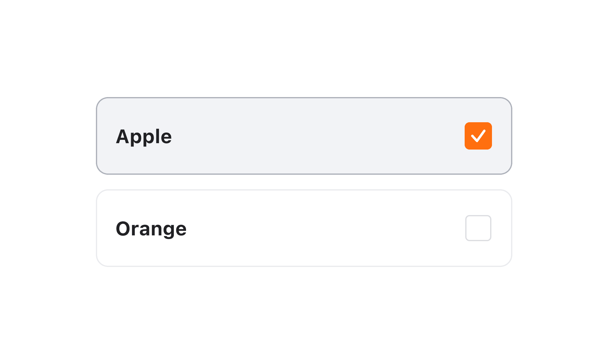Click the "Apple" text label
Image resolution: width=607 pixels, height=364 pixels.
[144, 136]
